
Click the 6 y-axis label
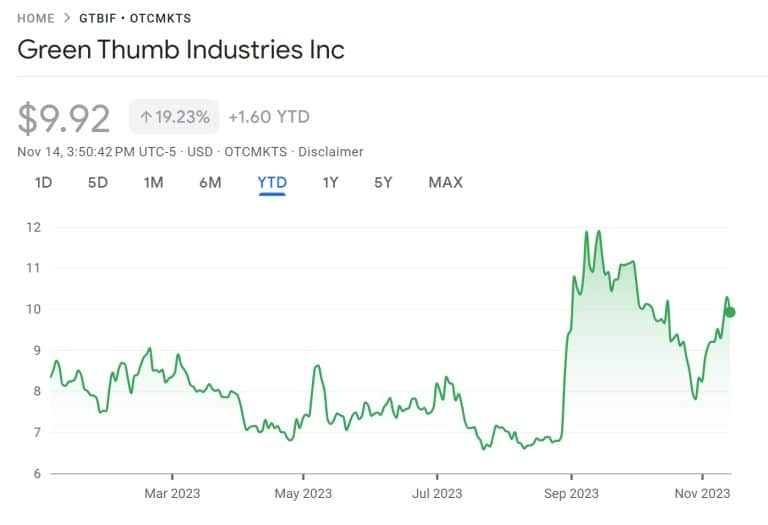pos(37,474)
